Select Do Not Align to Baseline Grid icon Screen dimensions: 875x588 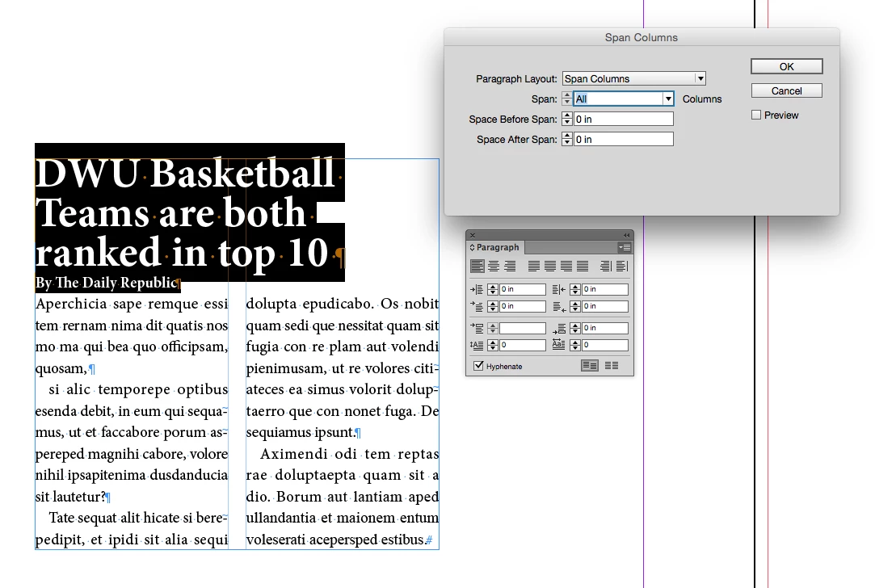[589, 366]
